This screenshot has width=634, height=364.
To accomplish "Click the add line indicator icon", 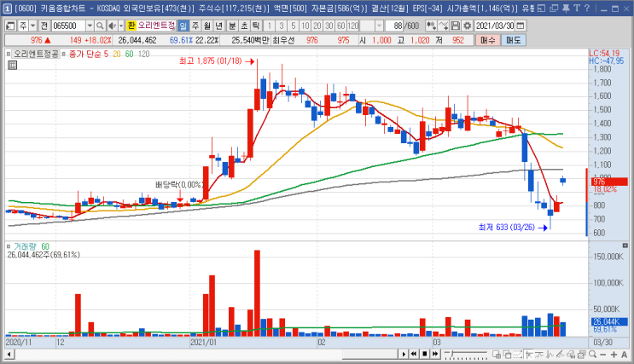I will tap(444, 26).
